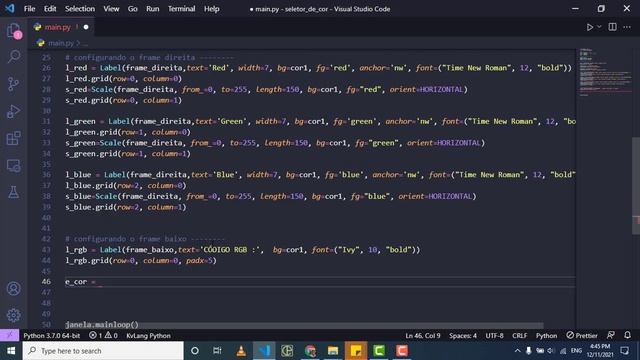The height and width of the screenshot is (360, 640).
Task: Open Task View on taskbar
Action: (x=217, y=351)
